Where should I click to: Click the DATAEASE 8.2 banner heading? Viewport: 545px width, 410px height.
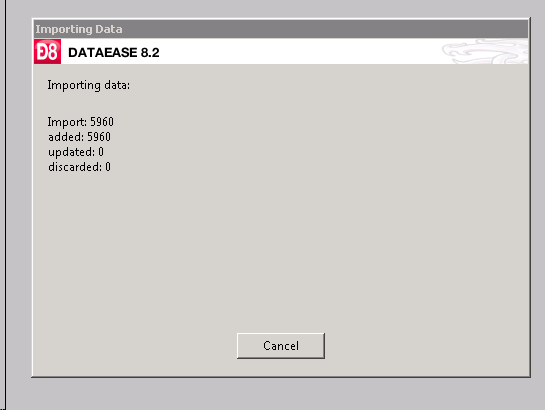tap(114, 52)
